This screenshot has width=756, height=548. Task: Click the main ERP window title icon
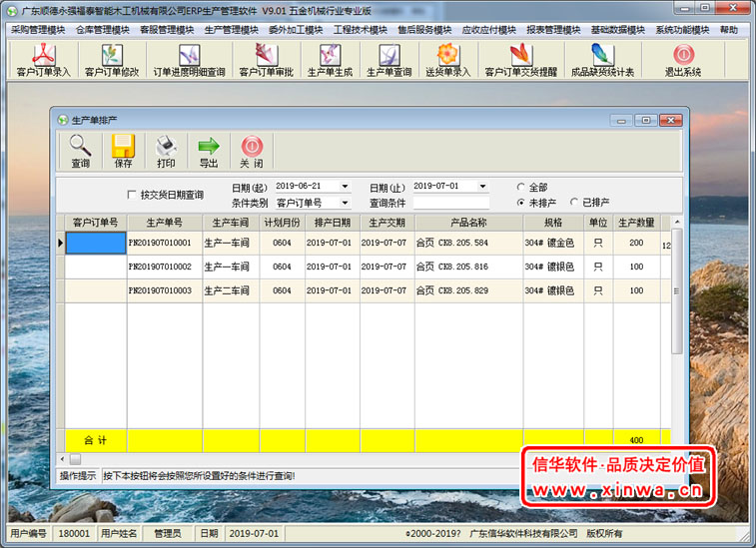click(x=12, y=10)
